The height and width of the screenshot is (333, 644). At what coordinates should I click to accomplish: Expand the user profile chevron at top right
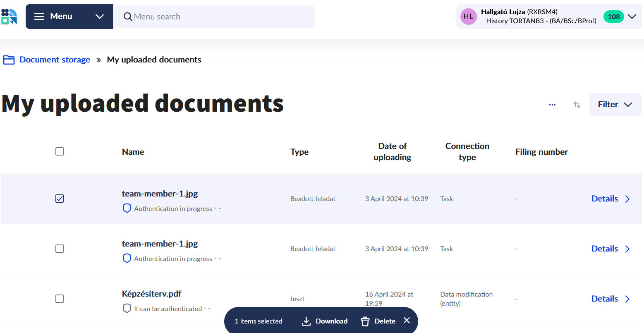tap(632, 17)
